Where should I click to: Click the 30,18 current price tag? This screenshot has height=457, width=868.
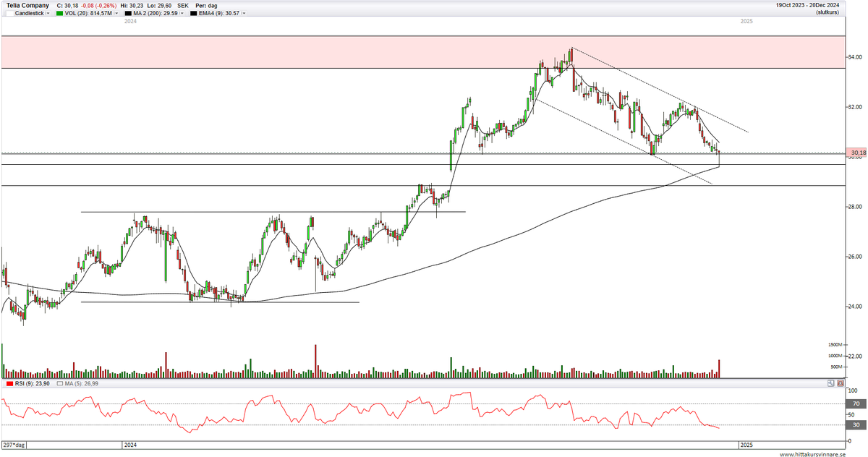pos(858,153)
